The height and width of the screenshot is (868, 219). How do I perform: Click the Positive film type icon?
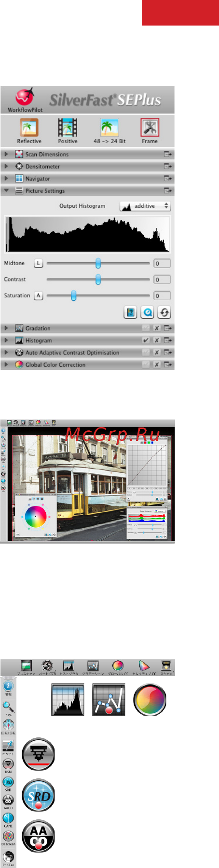point(68,128)
